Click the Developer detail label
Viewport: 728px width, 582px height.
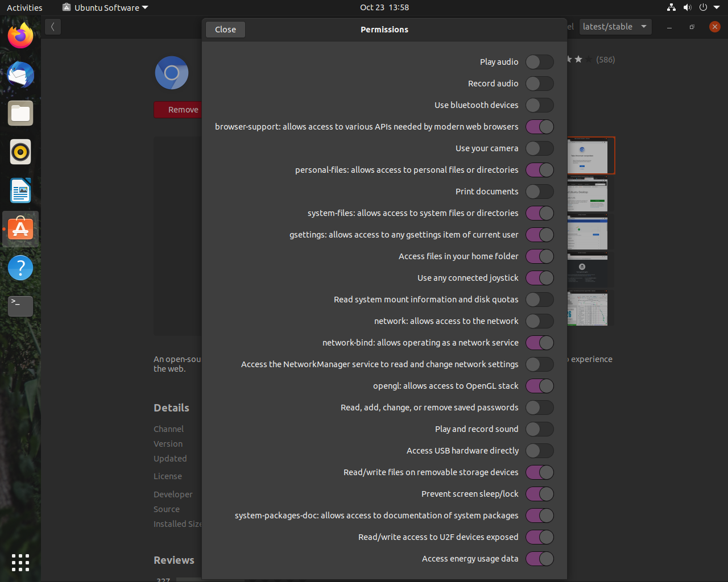[x=173, y=494]
